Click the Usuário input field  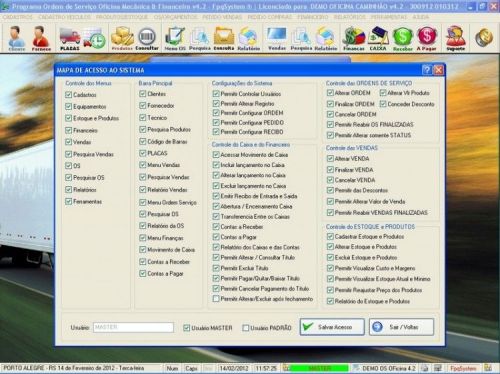[133, 327]
